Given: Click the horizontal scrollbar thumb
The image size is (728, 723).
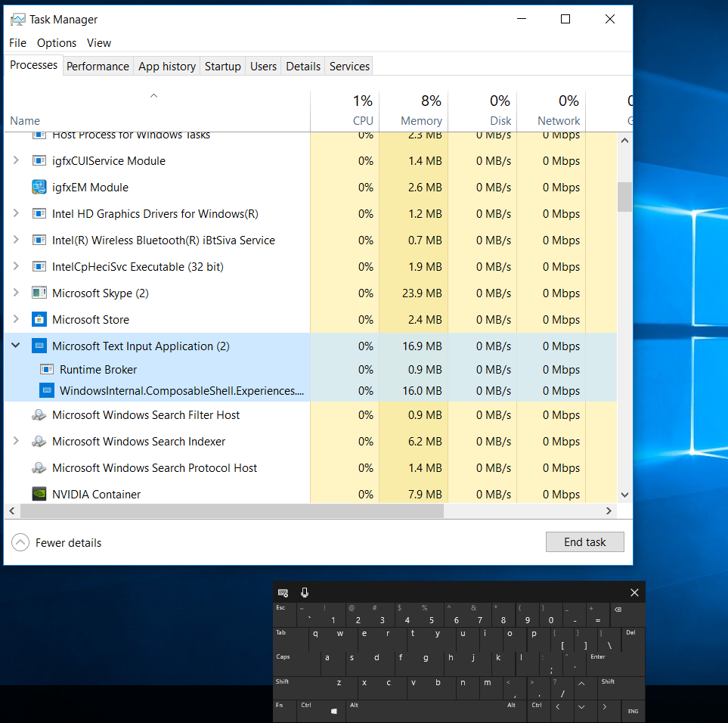Looking at the screenshot, I should pos(232,510).
